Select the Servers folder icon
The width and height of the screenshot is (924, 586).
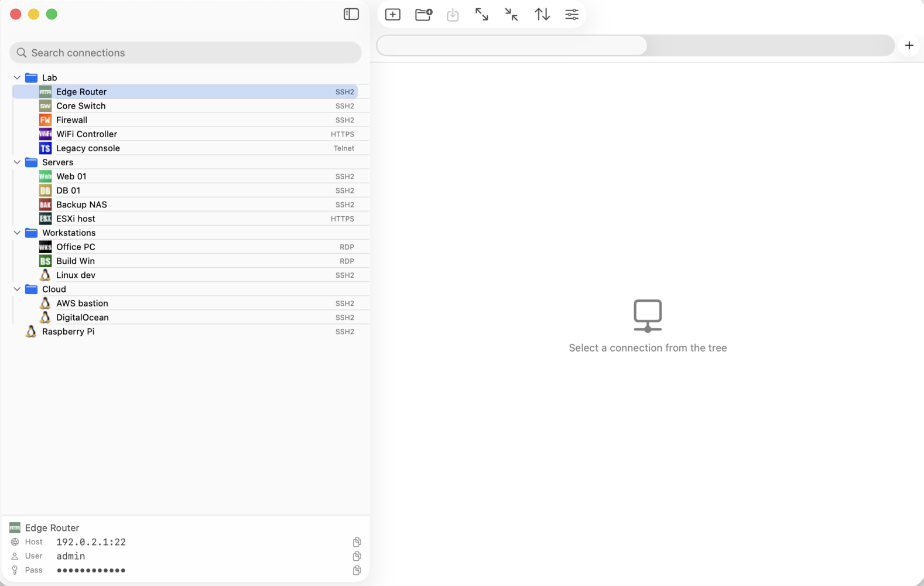[32, 162]
